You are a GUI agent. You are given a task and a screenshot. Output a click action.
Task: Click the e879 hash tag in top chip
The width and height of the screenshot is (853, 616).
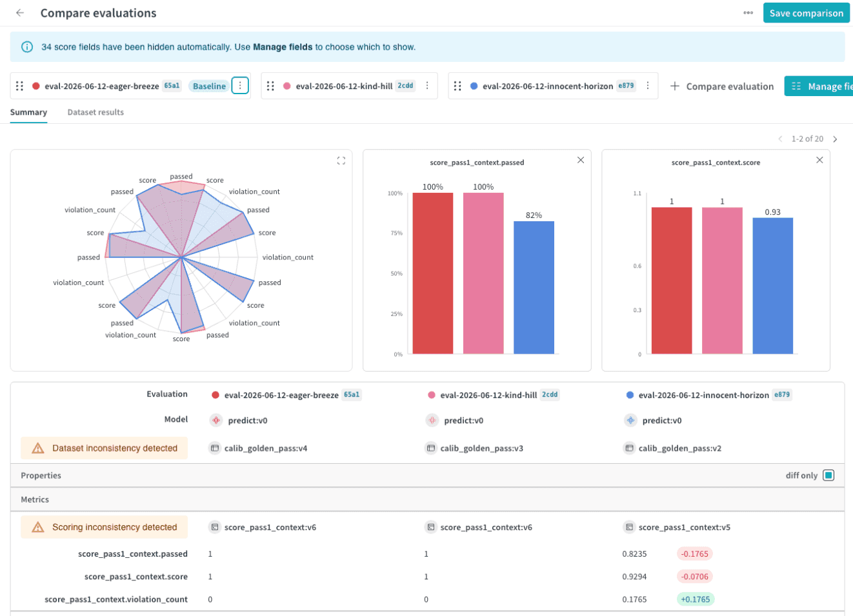[626, 86]
